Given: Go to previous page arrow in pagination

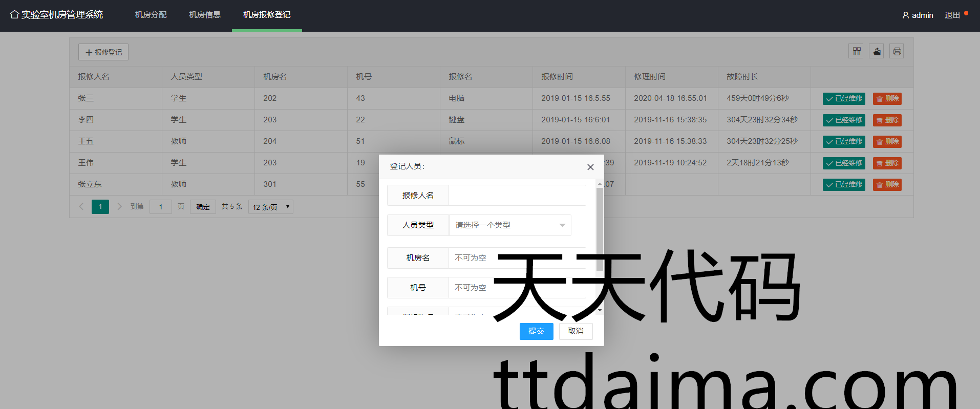Looking at the screenshot, I should pyautogui.click(x=81, y=207).
